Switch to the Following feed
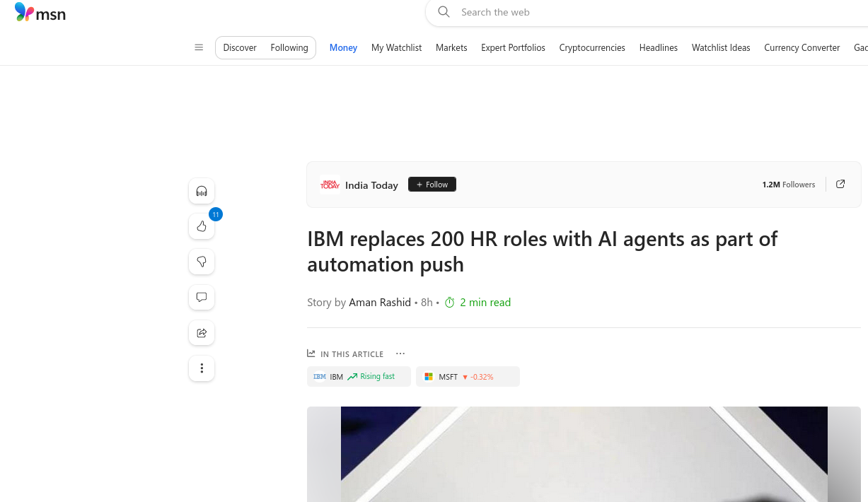 click(289, 47)
